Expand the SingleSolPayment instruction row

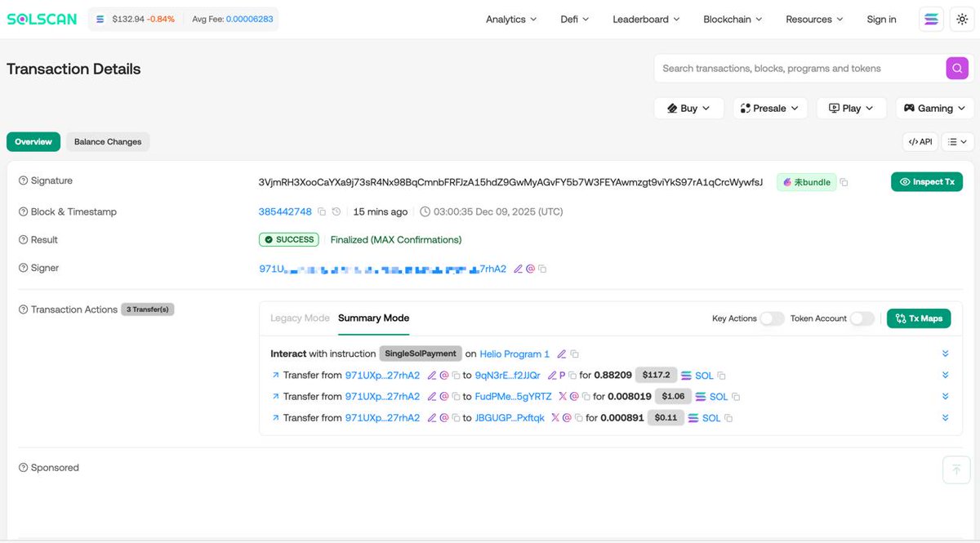[x=945, y=354]
